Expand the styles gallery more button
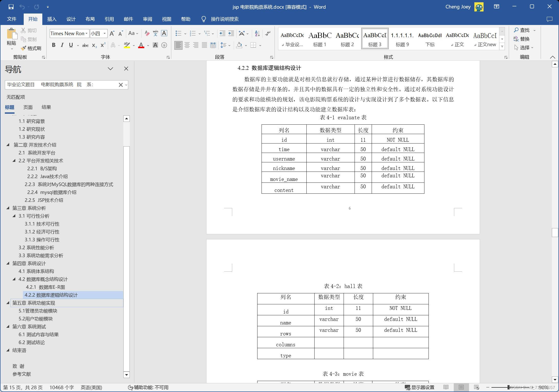Image resolution: width=559 pixels, height=392 pixels. tap(502, 47)
